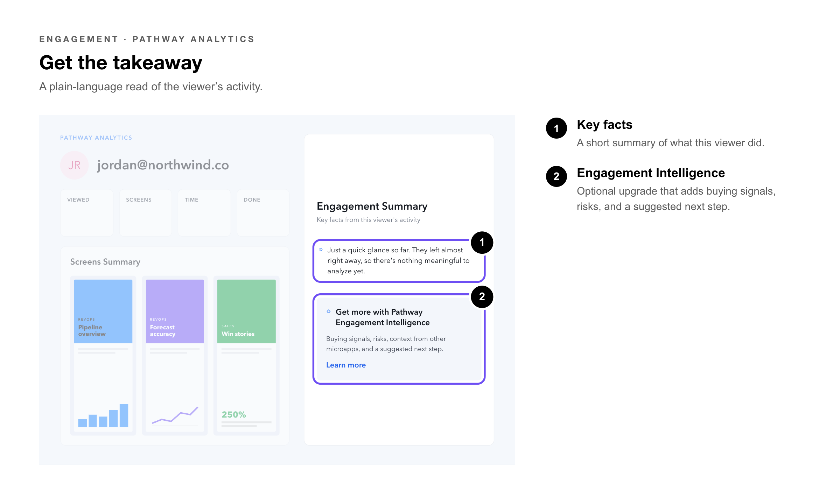Click 'A short summary of what this viewer did'
The width and height of the screenshot is (840, 504).
point(670,143)
